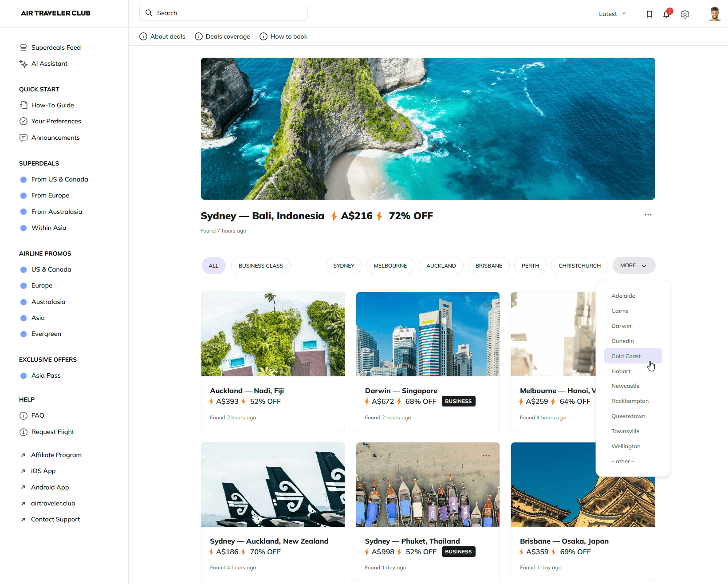Open the bookmarks icon in header
Viewport: 728px width, 584px height.
click(649, 14)
